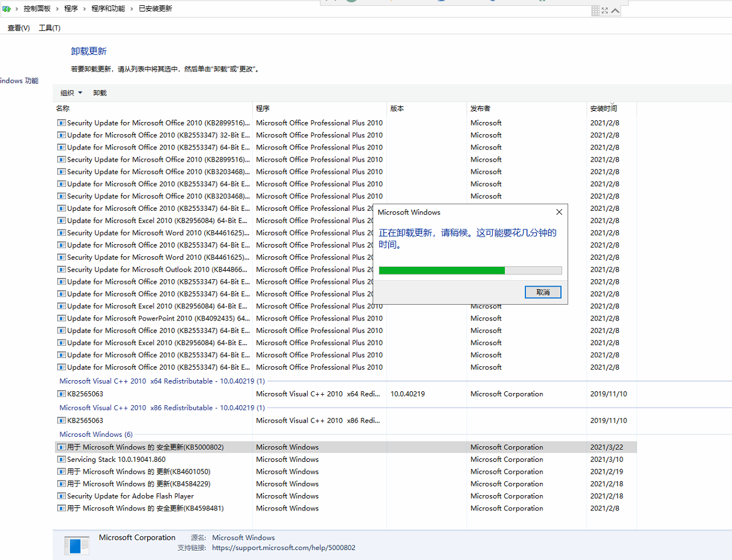Open the 组织 dropdown in the toolbar
This screenshot has width=732, height=560.
coord(71,93)
